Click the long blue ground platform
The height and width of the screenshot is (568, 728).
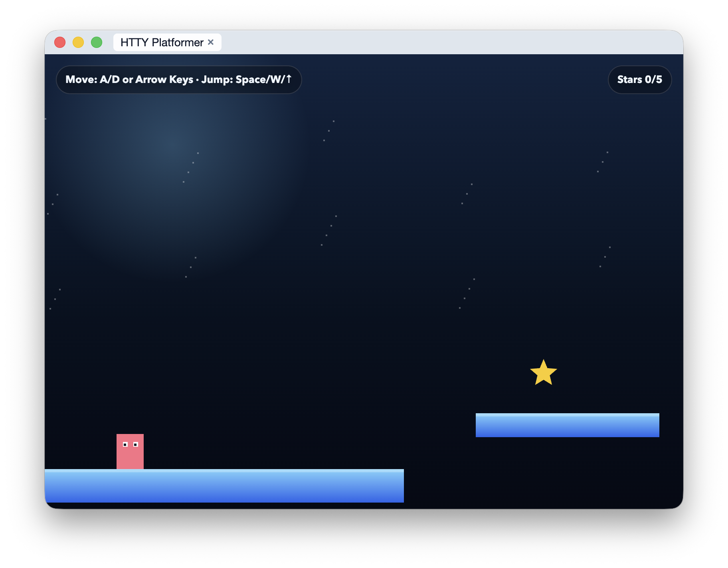pyautogui.click(x=224, y=486)
